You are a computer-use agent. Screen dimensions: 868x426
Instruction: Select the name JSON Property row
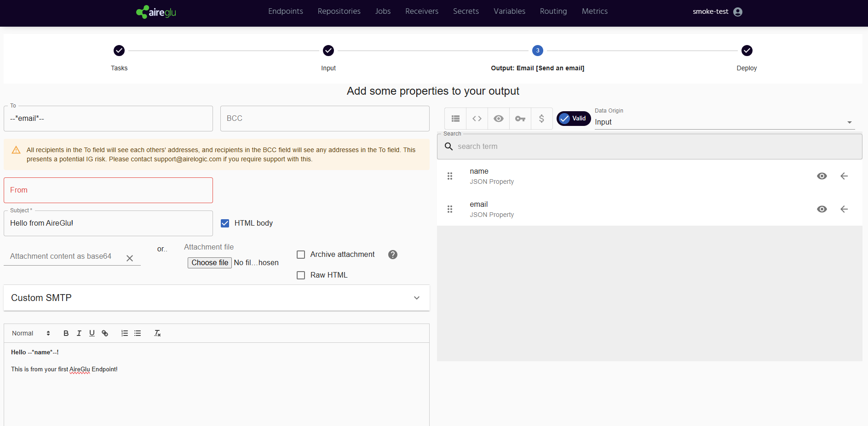pos(650,176)
